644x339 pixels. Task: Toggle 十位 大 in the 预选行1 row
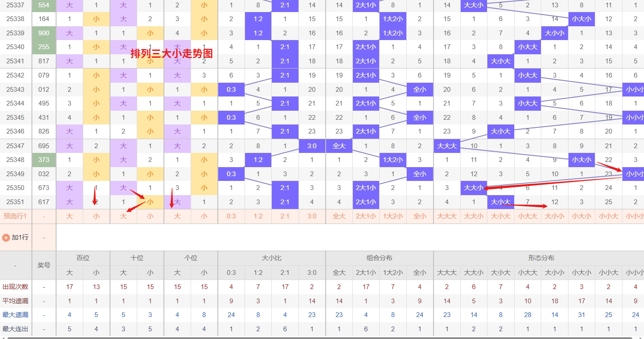pyautogui.click(x=123, y=216)
